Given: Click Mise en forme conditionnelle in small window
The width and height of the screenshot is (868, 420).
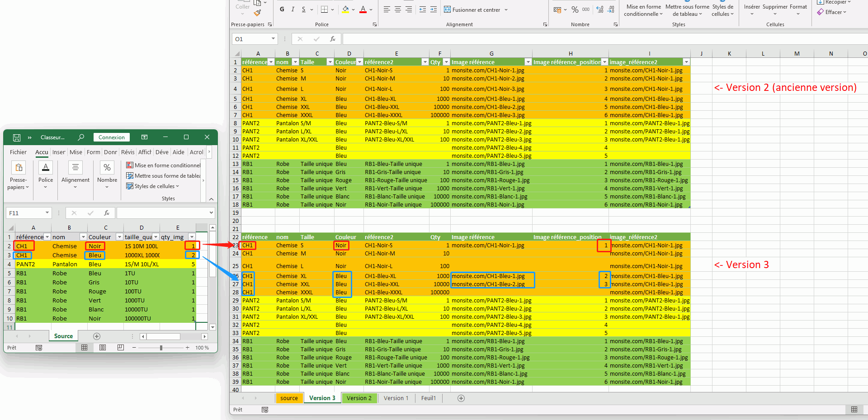Looking at the screenshot, I should pyautogui.click(x=164, y=165).
